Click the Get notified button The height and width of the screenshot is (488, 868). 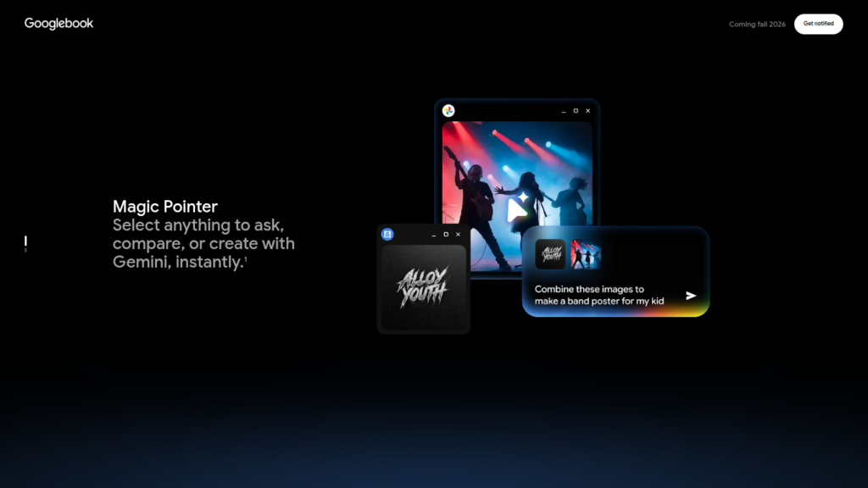[818, 24]
